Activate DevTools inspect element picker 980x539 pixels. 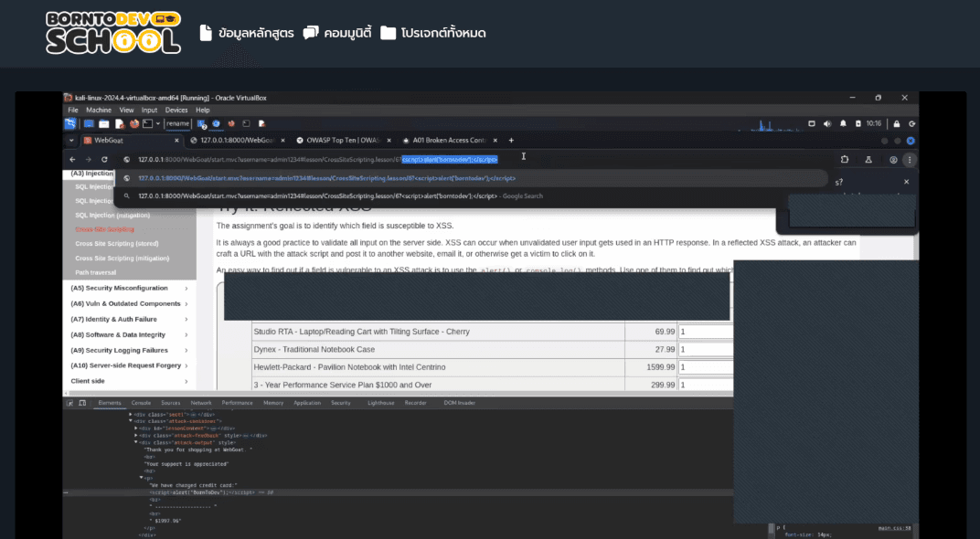69,403
